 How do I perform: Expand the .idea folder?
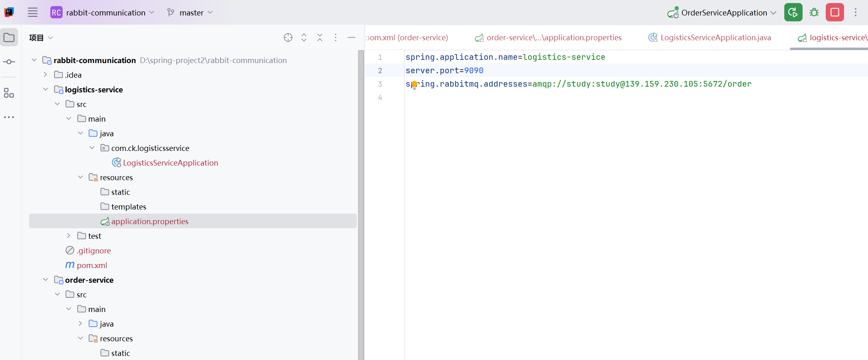(x=46, y=75)
